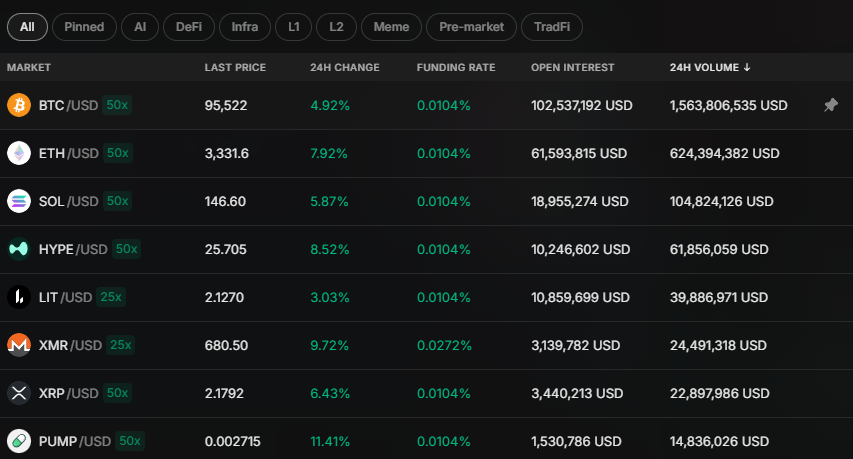Click the Bitcoin coin icon
Screen dimensions: 853x459
tap(19, 105)
